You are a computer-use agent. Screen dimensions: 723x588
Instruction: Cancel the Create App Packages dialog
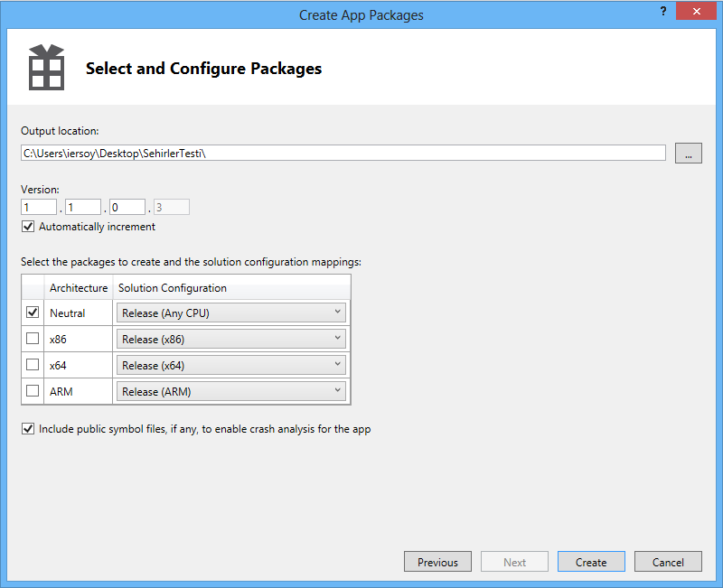[668, 562]
